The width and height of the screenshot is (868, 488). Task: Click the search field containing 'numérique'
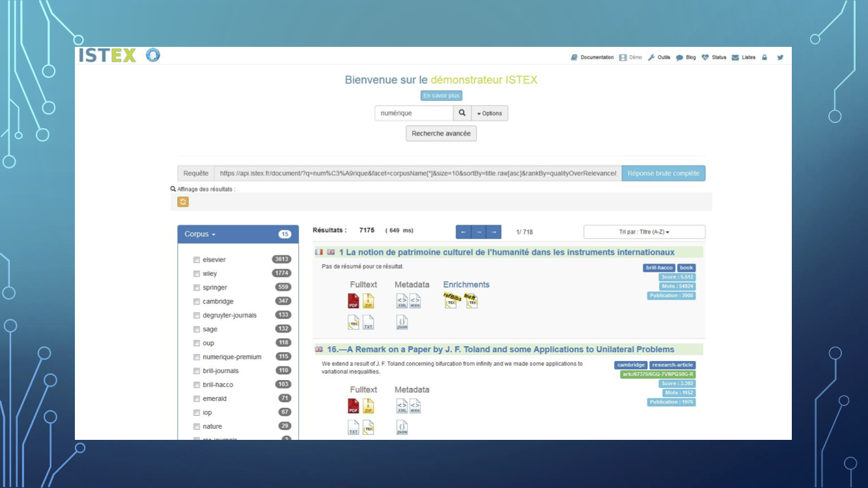(x=414, y=113)
